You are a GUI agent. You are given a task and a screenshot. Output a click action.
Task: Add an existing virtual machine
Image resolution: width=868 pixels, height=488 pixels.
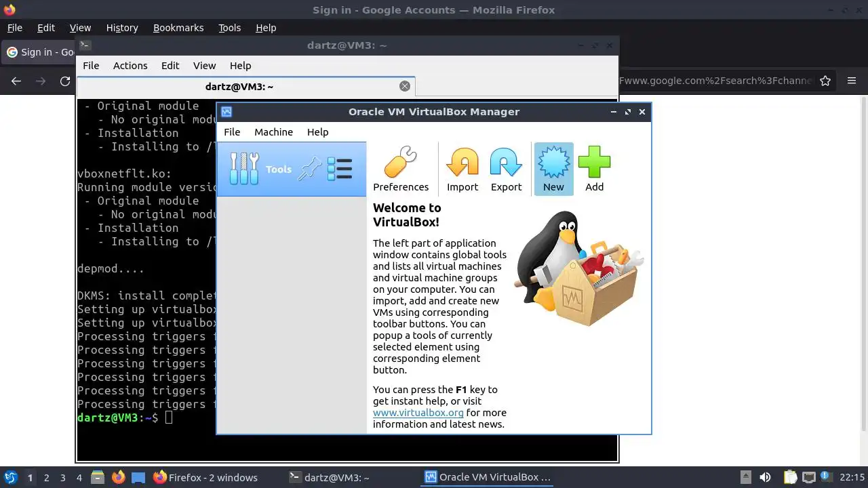tap(594, 169)
